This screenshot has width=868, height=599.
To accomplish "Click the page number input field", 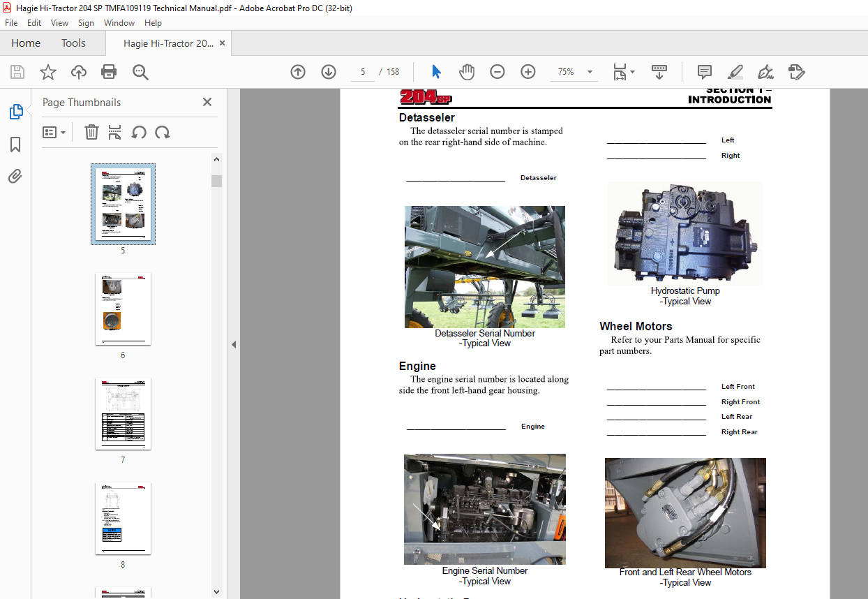I will [363, 72].
